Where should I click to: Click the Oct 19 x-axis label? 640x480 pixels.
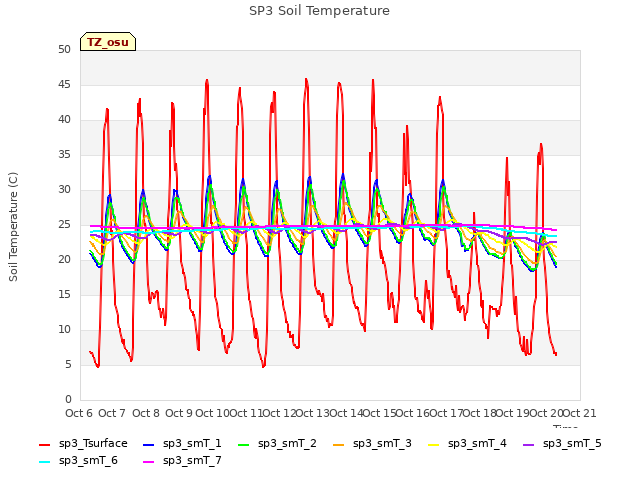513,413
